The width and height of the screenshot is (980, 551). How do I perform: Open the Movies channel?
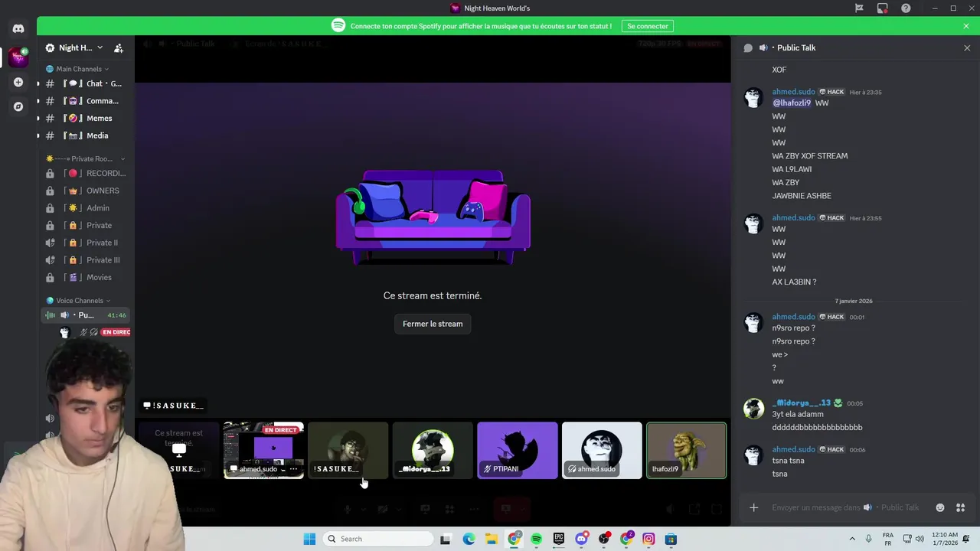85,278
